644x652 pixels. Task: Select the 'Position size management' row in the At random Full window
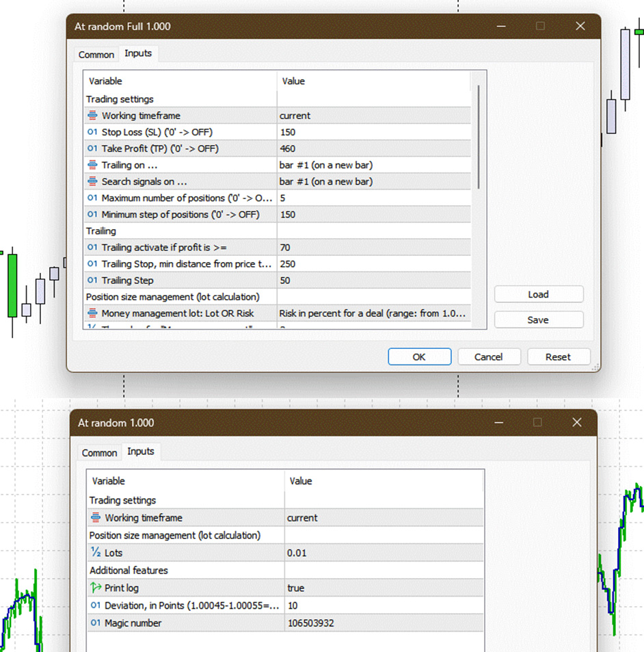(x=278, y=297)
